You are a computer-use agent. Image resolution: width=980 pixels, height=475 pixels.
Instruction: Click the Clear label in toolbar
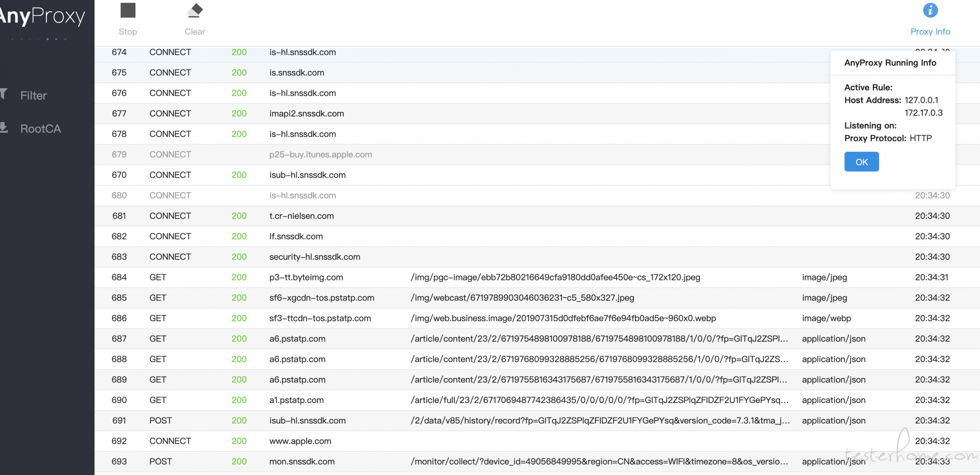(x=195, y=32)
